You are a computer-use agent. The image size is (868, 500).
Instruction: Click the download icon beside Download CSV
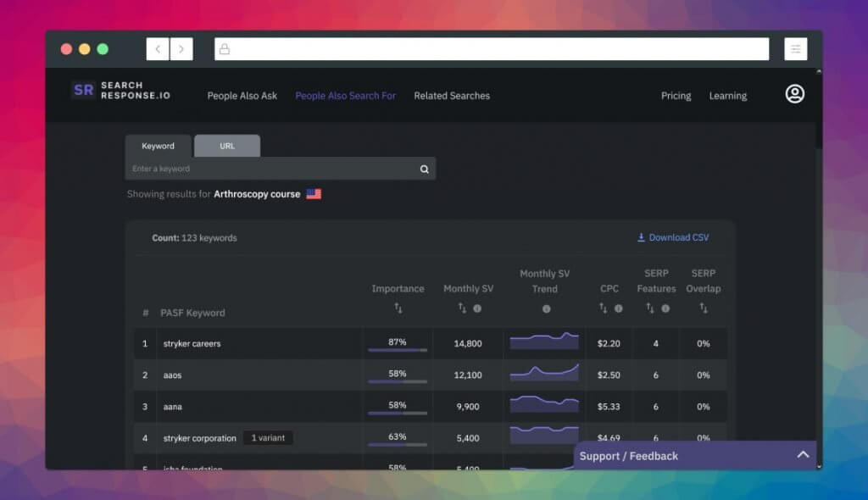641,237
